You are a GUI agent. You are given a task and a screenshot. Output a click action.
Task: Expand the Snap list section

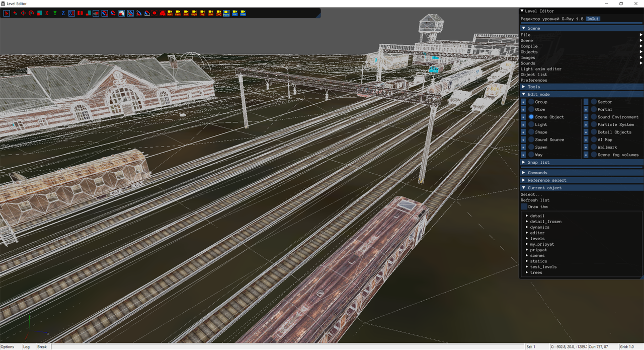[x=581, y=162]
